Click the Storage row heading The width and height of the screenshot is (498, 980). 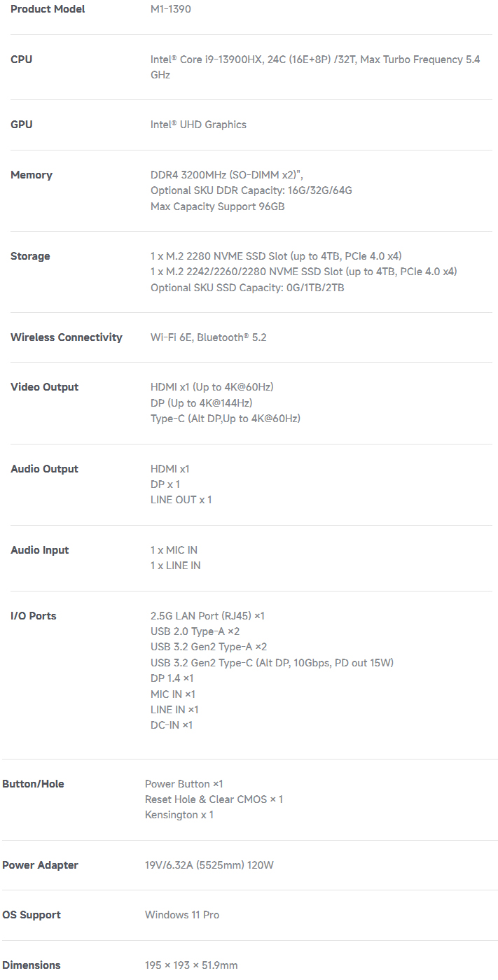point(30,256)
